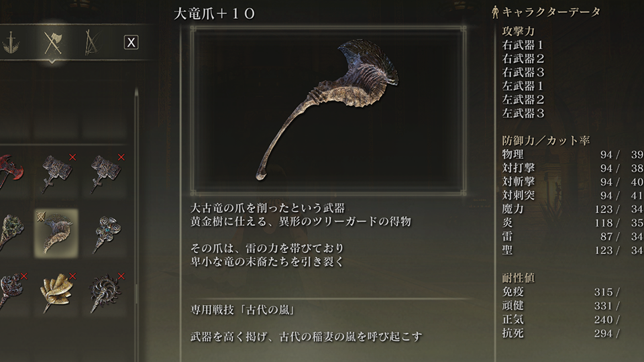The image size is (644, 362).
Task: Choose the first stone hammer icon
Action: pos(57,173)
